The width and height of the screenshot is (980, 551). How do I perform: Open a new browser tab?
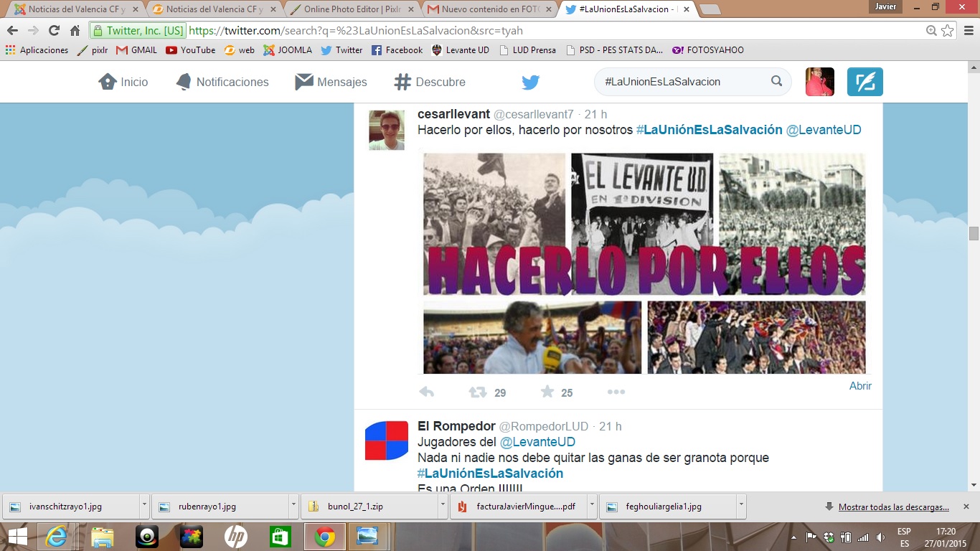pos(710,9)
